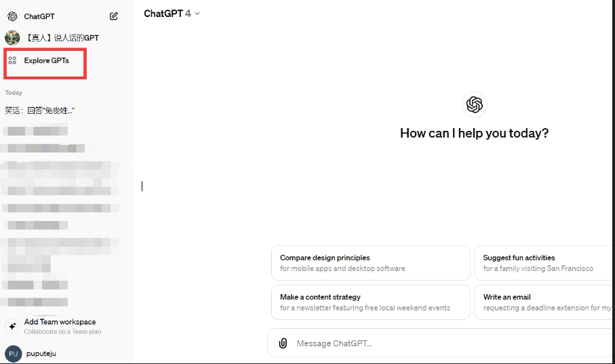Image resolution: width=615 pixels, height=364 pixels.
Task: Collapse sidebar using the middle handle
Action: [142, 186]
